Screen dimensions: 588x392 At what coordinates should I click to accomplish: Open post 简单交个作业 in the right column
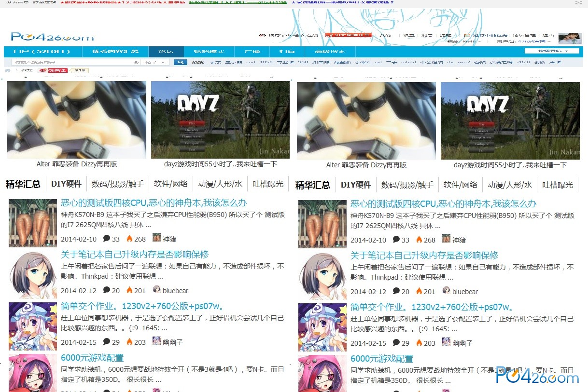[x=433, y=307]
